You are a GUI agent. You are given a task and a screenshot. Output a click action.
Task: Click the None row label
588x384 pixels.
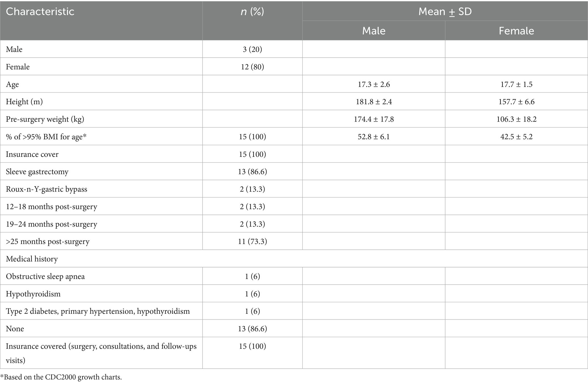point(15,329)
